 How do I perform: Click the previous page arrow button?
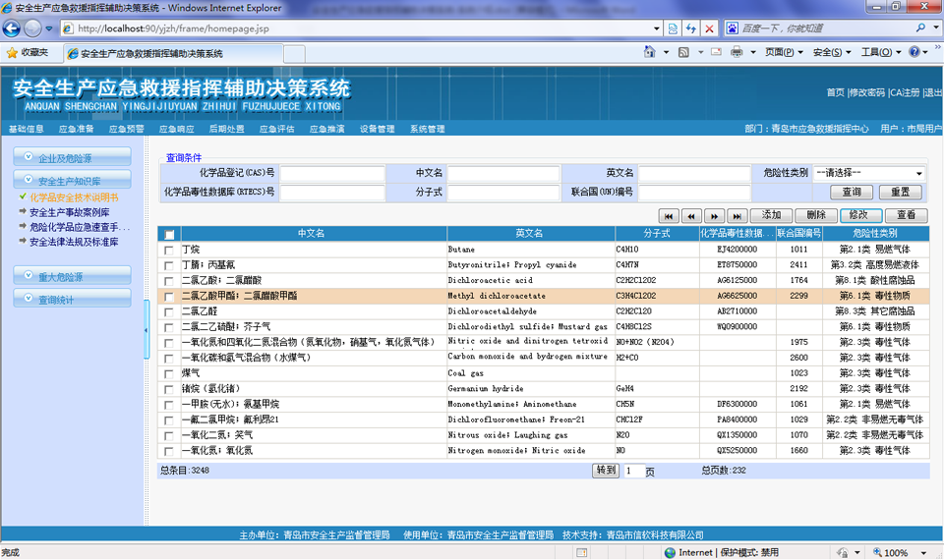tap(691, 215)
